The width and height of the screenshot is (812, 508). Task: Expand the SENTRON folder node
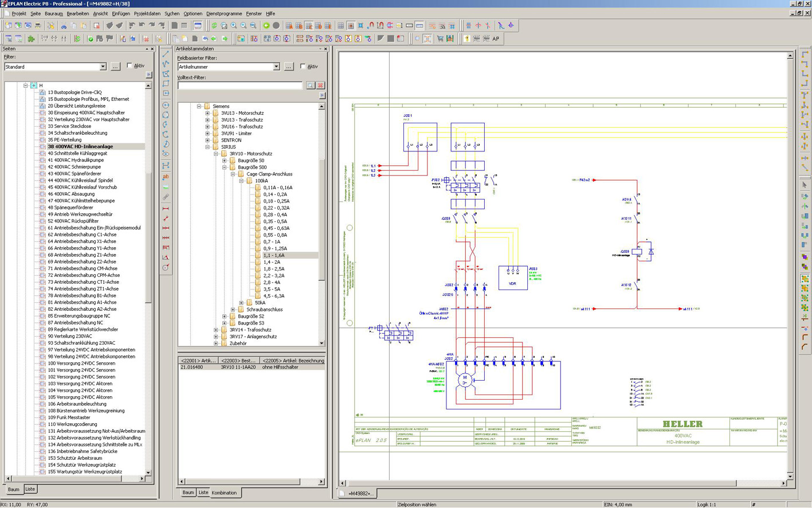point(207,140)
